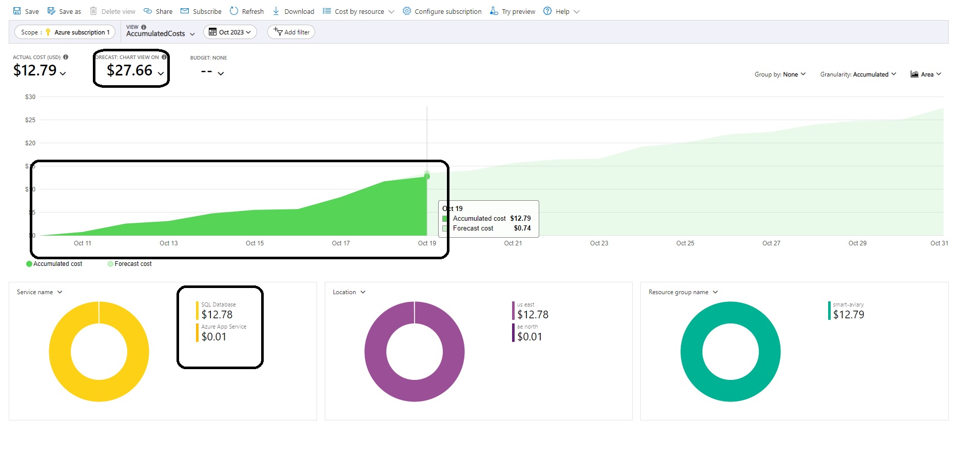Click the Share cloud icon

click(148, 11)
